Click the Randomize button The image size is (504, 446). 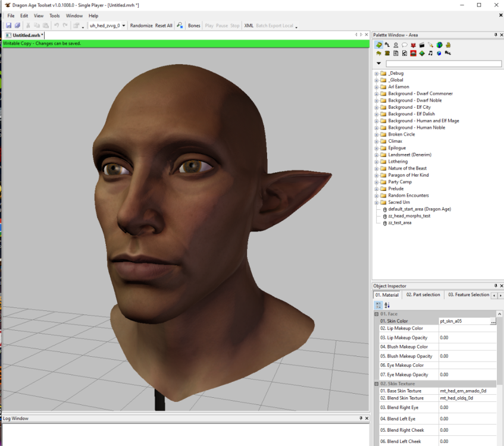coord(141,26)
